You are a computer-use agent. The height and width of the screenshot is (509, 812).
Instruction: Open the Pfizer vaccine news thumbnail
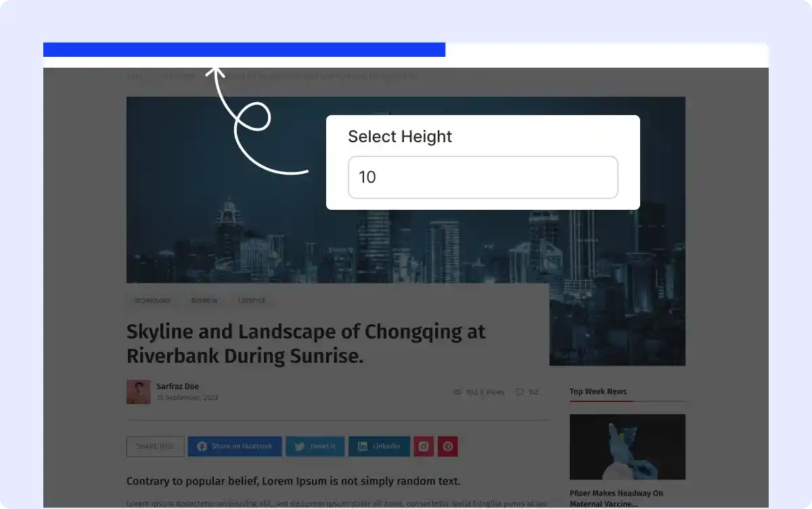(x=627, y=447)
